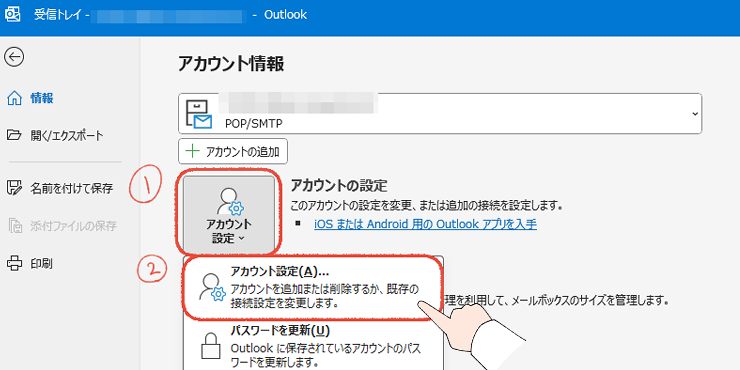740x370 pixels.
Task: Click the printer icon beside 印刷
Action: (15, 263)
